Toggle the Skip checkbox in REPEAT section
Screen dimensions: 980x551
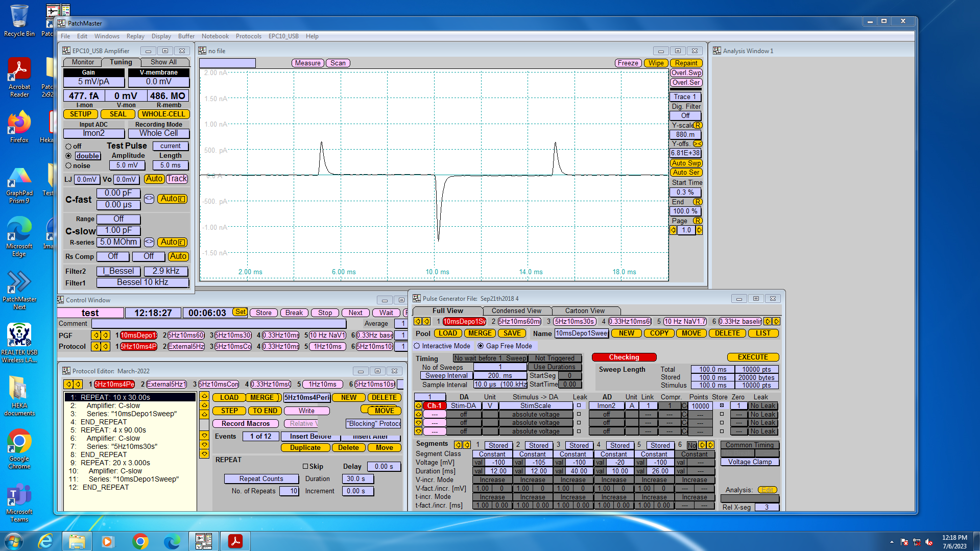point(305,466)
